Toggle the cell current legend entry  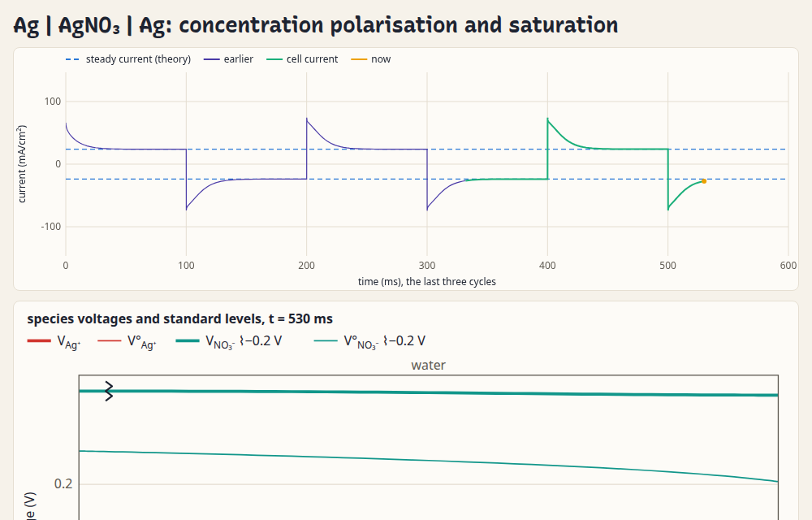click(x=302, y=59)
